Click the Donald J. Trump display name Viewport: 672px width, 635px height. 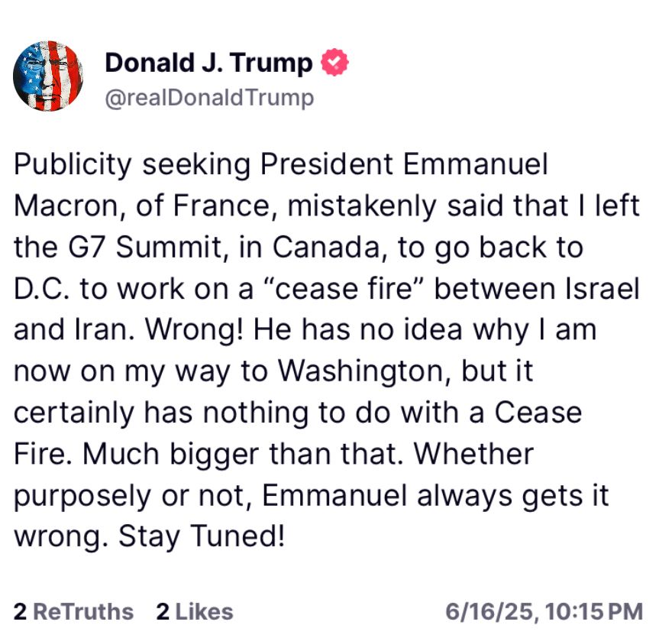208,63
